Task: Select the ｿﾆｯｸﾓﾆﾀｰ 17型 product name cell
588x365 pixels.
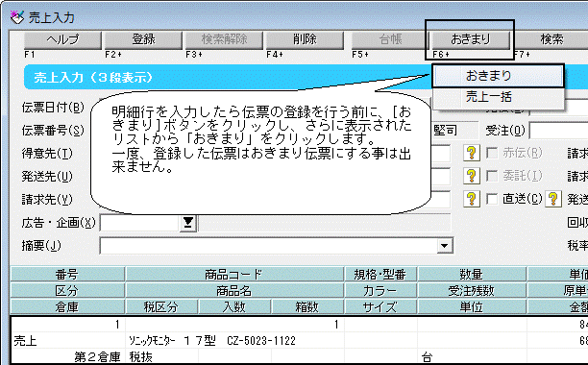Action: pyautogui.click(x=234, y=341)
